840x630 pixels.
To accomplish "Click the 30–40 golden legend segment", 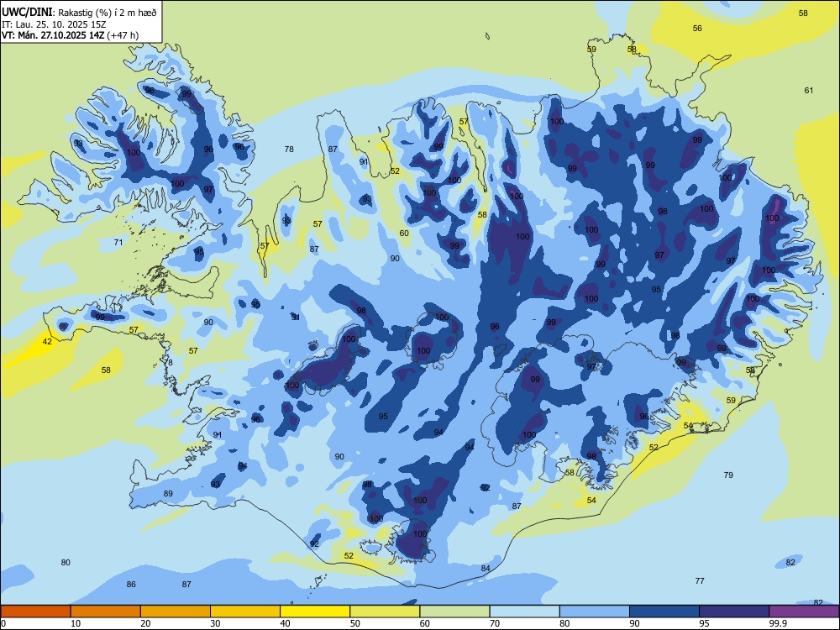I will click(x=245, y=612).
